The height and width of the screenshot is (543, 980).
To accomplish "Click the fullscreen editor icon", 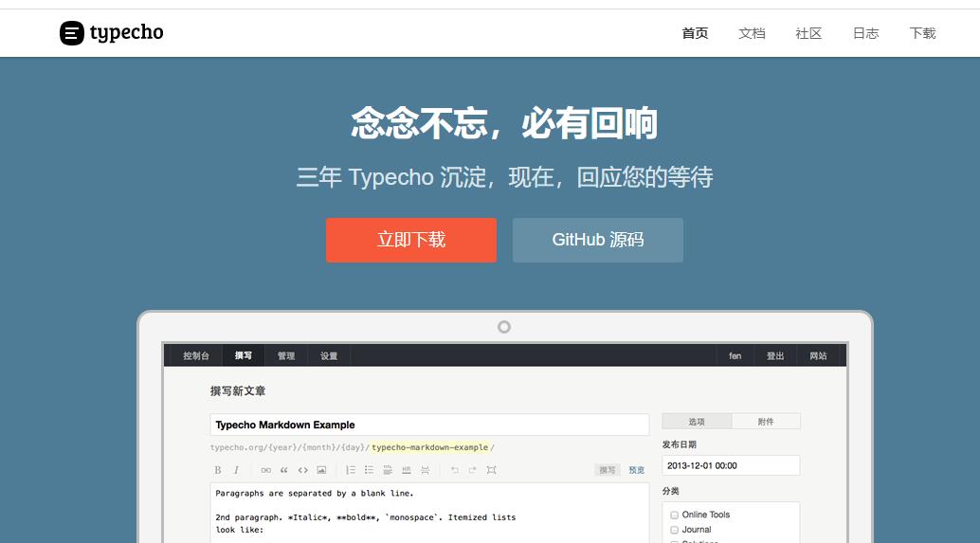I will 491,470.
